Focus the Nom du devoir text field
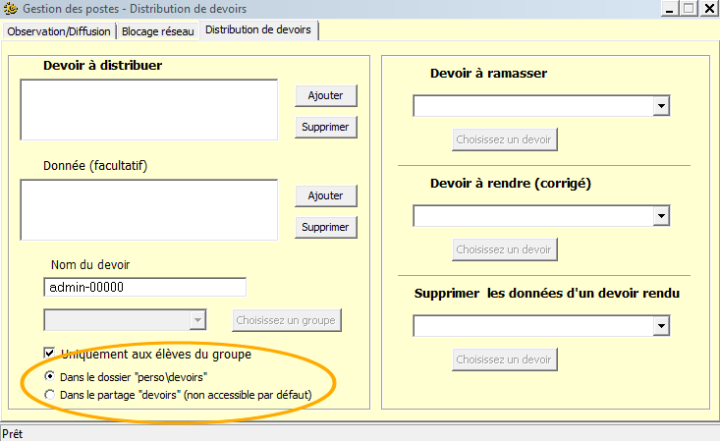The width and height of the screenshot is (720, 441). point(145,287)
